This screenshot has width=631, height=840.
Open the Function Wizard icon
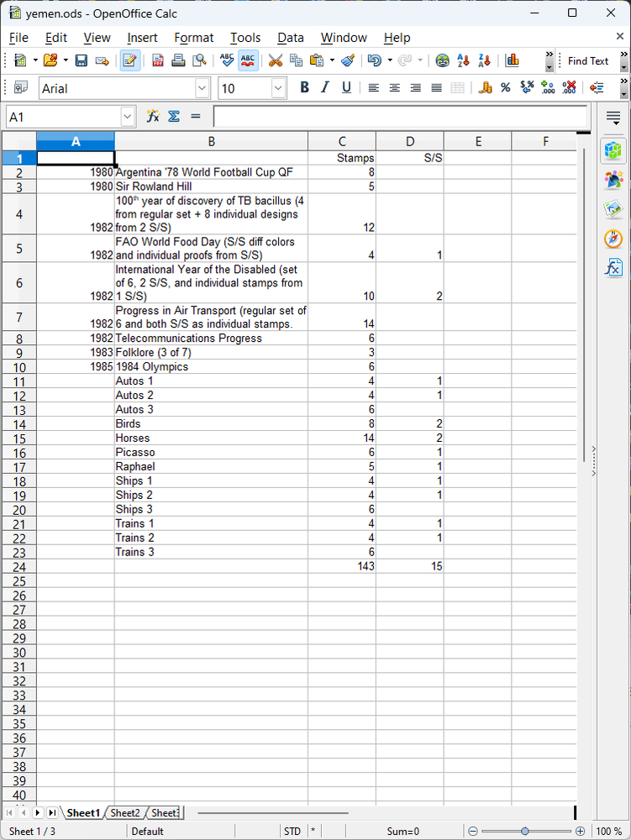pyautogui.click(x=153, y=116)
